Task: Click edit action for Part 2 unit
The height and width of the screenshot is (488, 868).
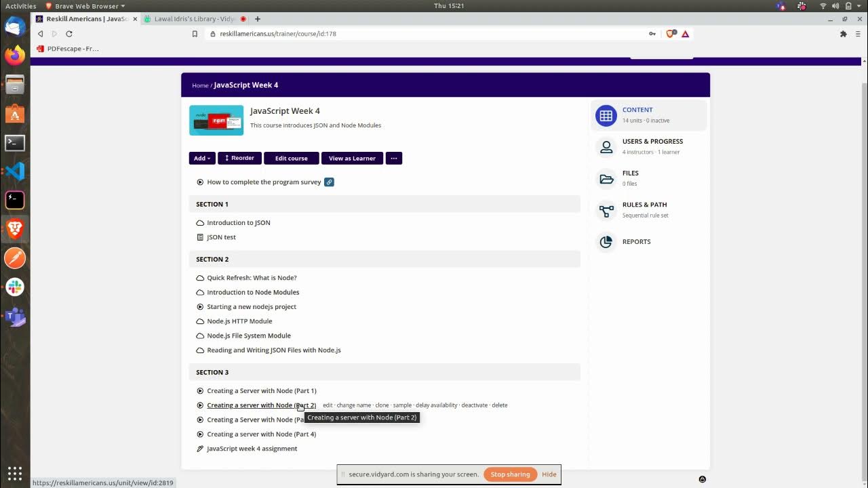Action: click(328, 405)
